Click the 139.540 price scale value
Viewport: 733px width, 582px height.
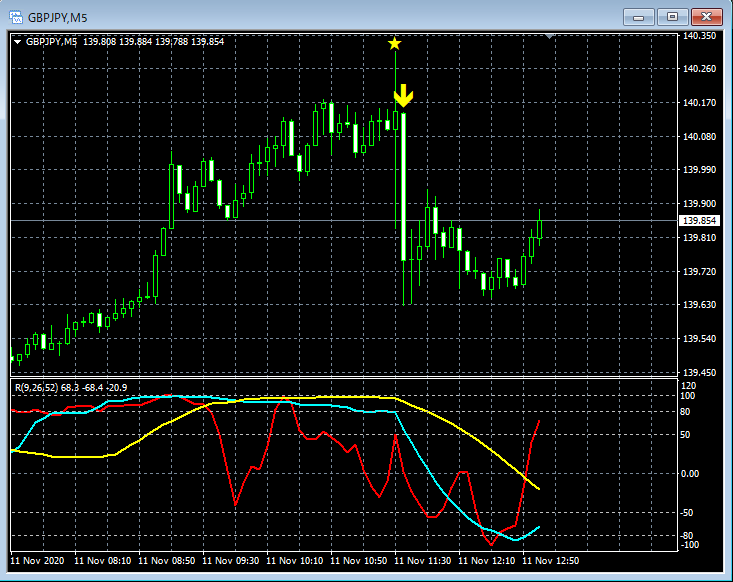point(699,338)
